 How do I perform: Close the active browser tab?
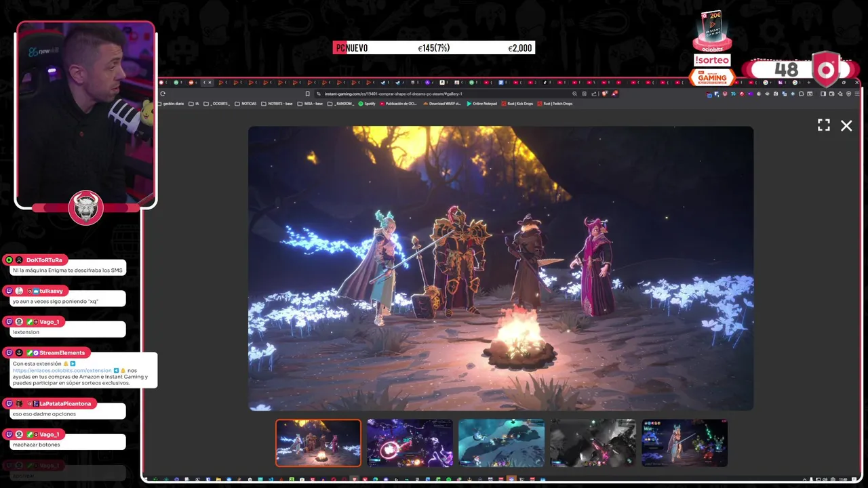click(210, 83)
